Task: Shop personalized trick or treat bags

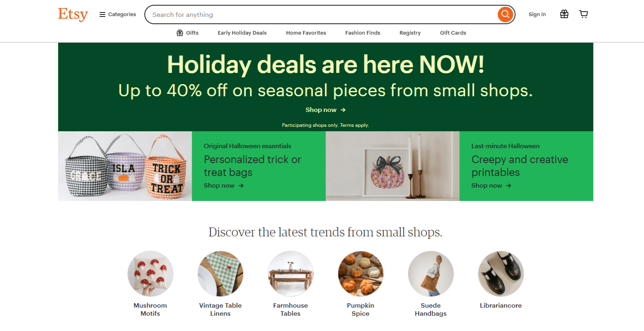Action: pos(219,186)
